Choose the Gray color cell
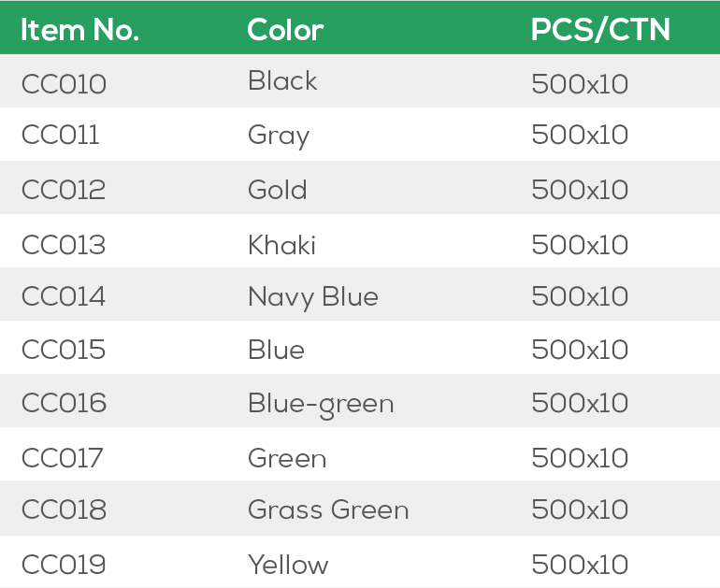The width and height of the screenshot is (720, 588). coord(278,136)
